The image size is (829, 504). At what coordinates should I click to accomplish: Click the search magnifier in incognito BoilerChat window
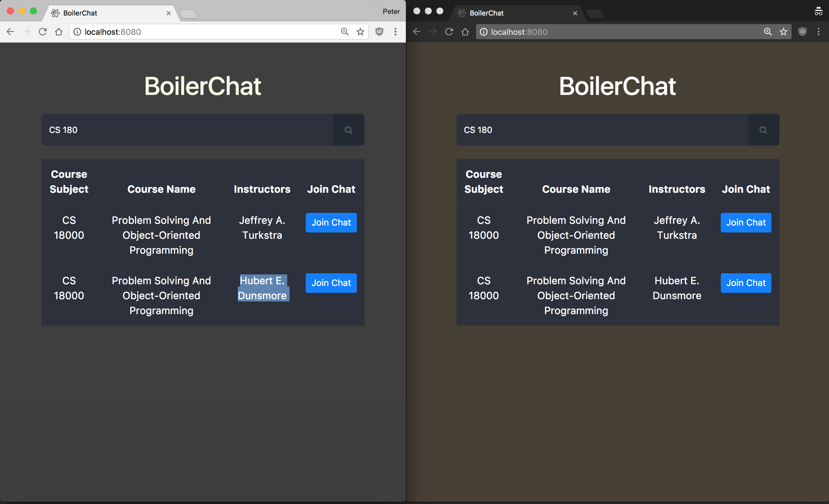[x=763, y=130]
